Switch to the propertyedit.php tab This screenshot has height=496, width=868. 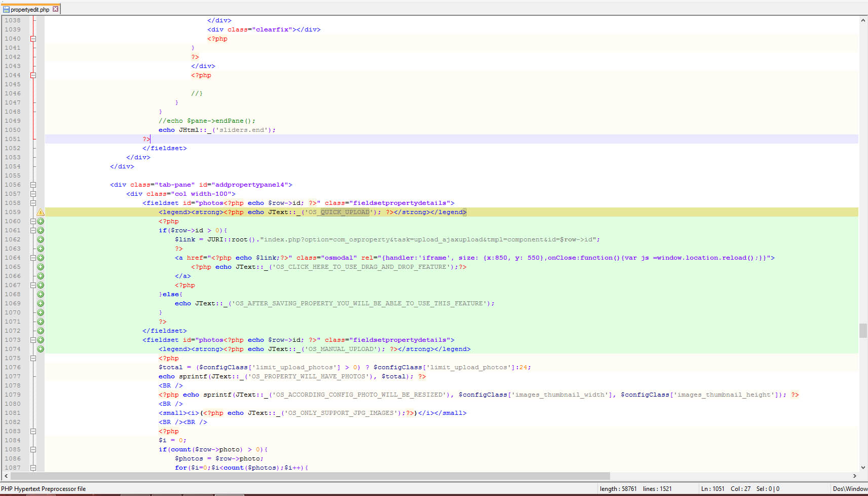(30, 9)
